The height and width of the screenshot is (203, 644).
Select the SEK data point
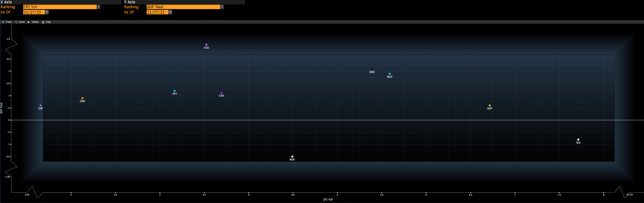click(578, 140)
